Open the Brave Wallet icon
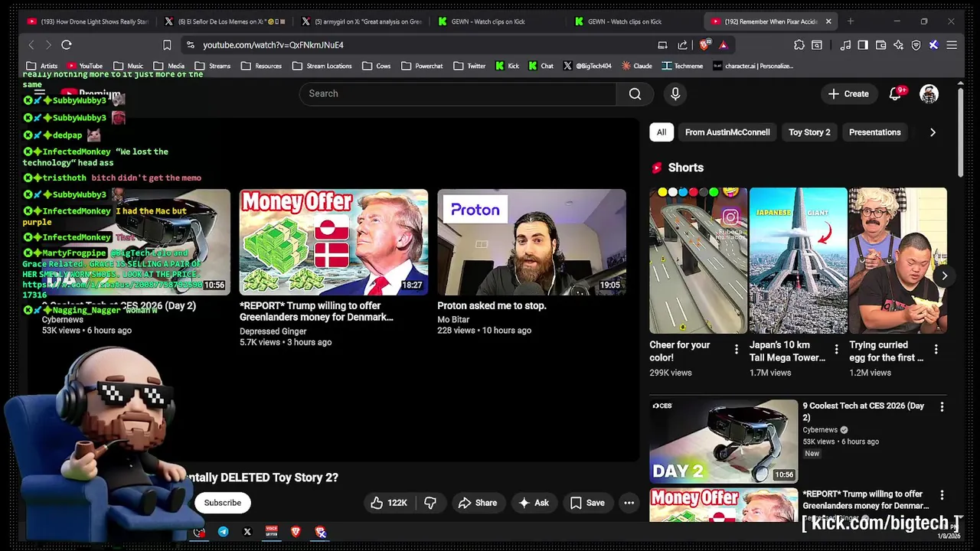This screenshot has width=980, height=551. [x=880, y=45]
